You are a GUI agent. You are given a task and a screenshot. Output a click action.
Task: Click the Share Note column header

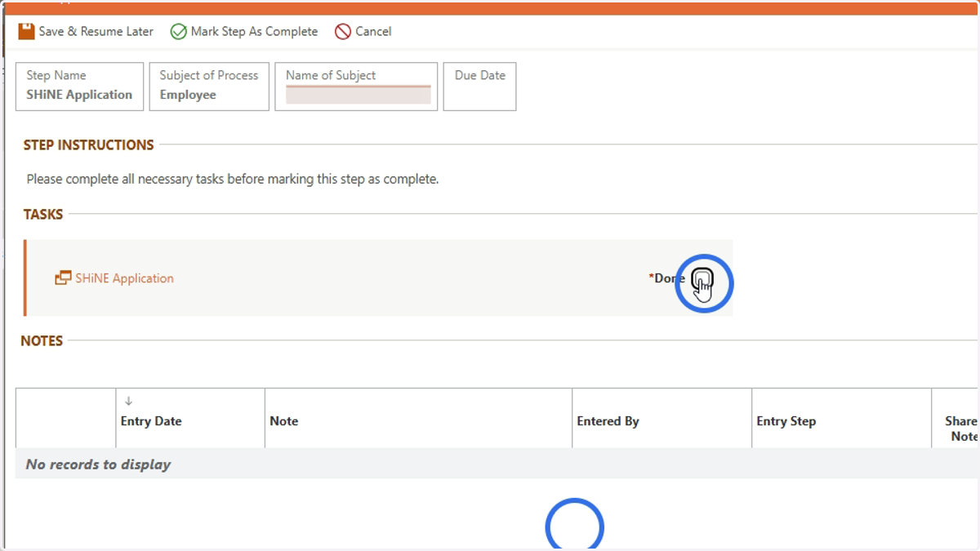coord(962,429)
